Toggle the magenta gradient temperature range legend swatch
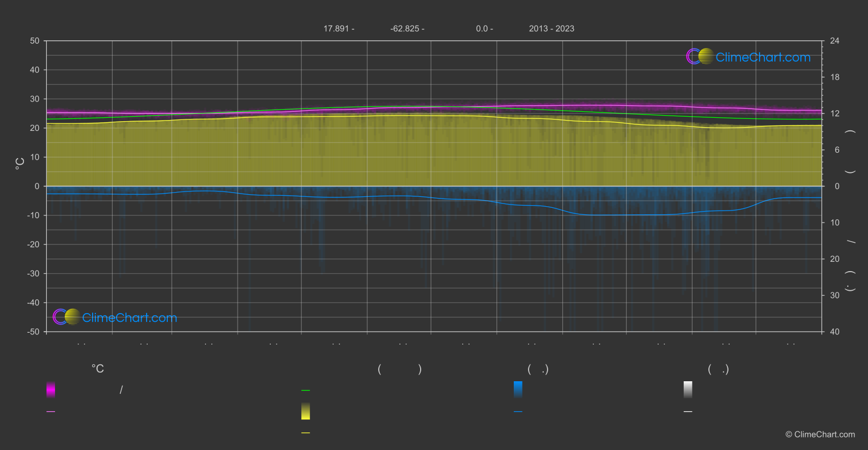Screen dimensions: 868x450 pos(51,389)
